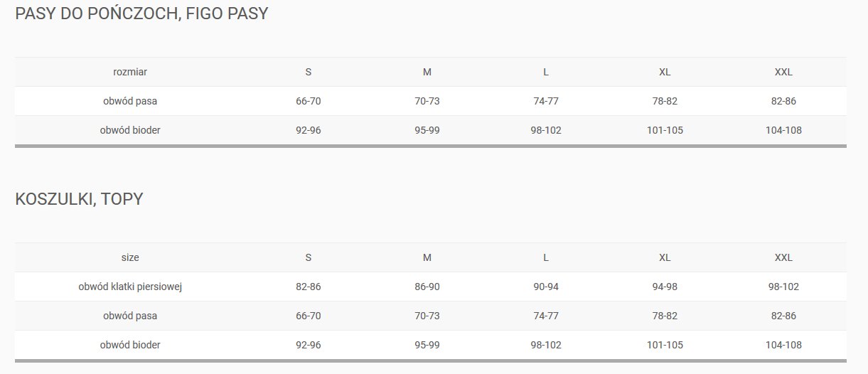Select the "rozmiar" header cell
The height and width of the screenshot is (374, 868).
pyautogui.click(x=130, y=72)
